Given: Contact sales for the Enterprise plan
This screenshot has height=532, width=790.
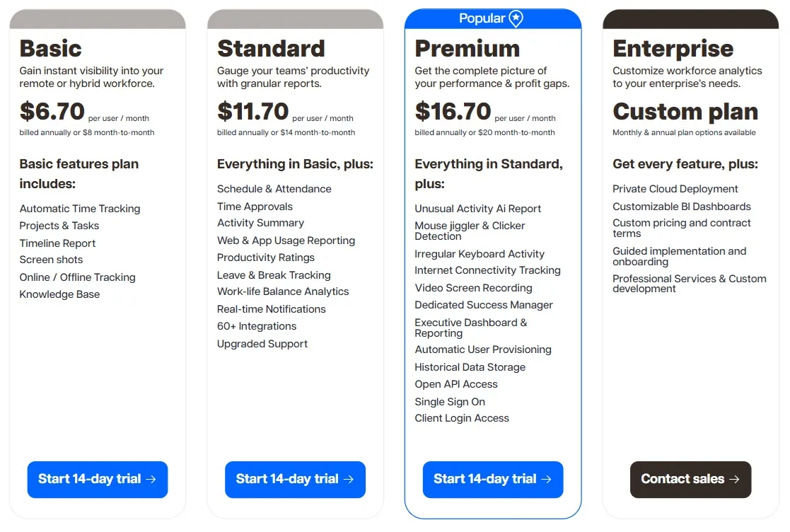Looking at the screenshot, I should pos(690,480).
